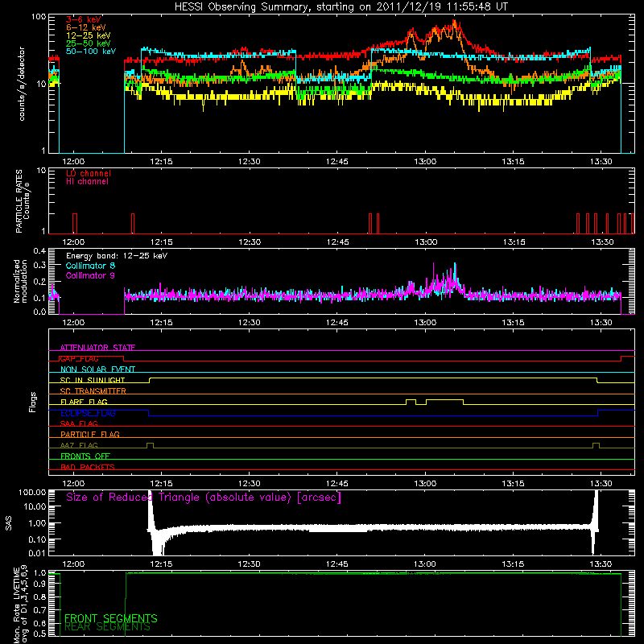
Task: Click the A4Z_FLAG label
Action: point(79,445)
